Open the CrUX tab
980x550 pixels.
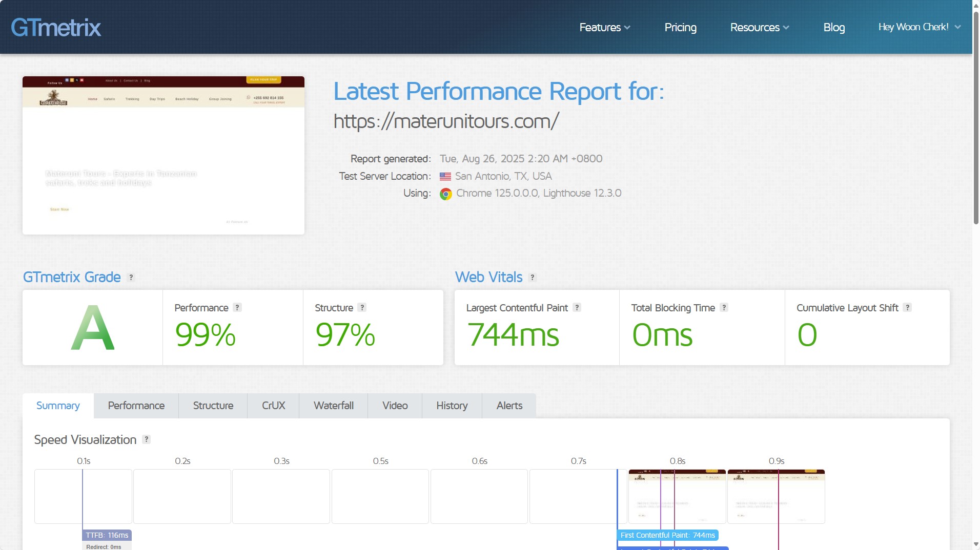tap(273, 406)
